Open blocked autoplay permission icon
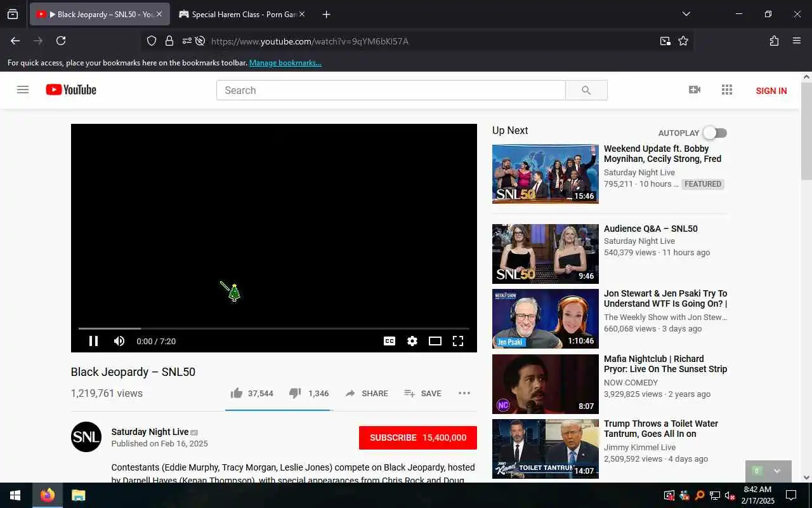The height and width of the screenshot is (508, 812). point(200,41)
